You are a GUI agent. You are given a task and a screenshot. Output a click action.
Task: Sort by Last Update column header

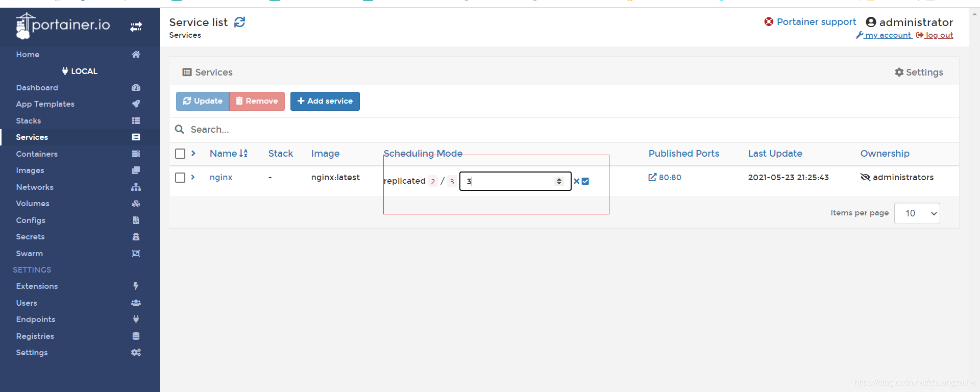point(775,153)
